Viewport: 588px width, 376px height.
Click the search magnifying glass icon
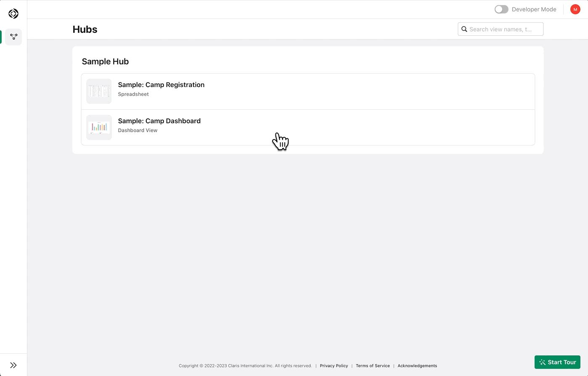(x=464, y=29)
